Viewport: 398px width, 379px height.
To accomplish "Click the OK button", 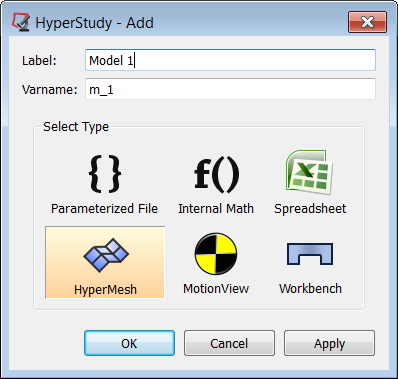I will (129, 343).
